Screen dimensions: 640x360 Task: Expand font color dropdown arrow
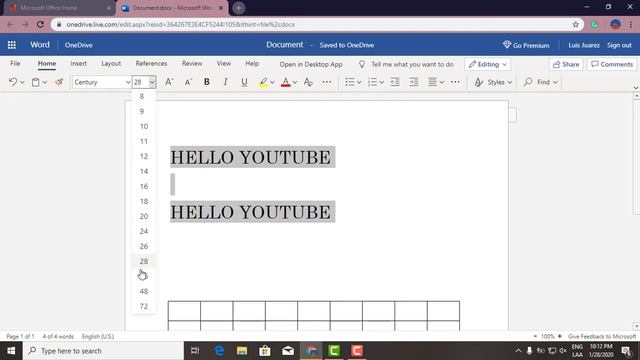295,82
